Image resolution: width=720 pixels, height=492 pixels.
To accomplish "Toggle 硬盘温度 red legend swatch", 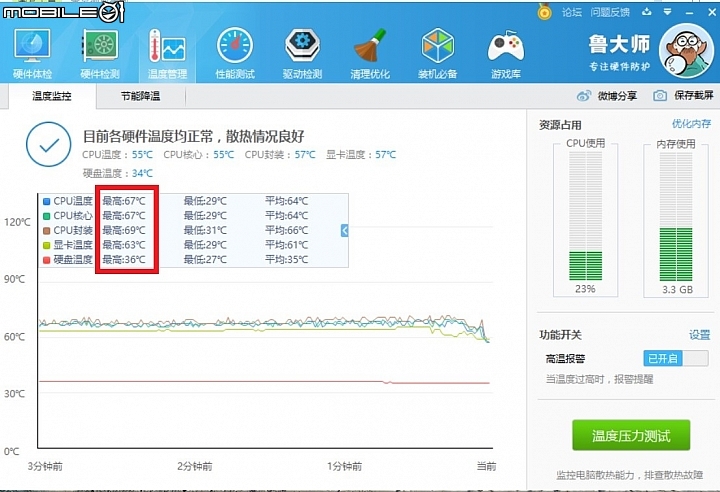I will point(46,260).
